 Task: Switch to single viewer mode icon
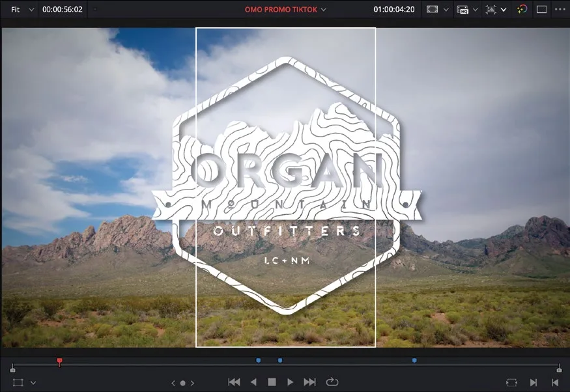point(541,10)
